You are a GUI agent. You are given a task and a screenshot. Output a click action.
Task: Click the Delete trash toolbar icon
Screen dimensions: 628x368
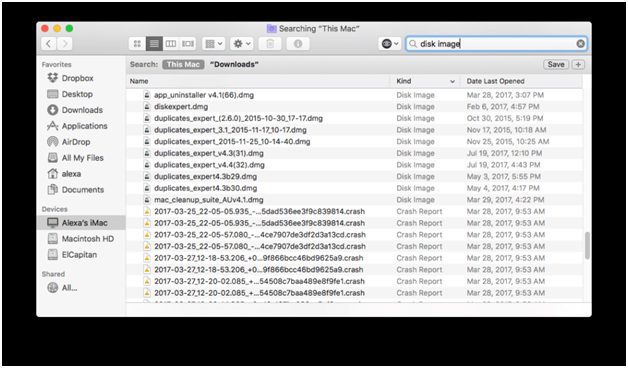(x=270, y=44)
